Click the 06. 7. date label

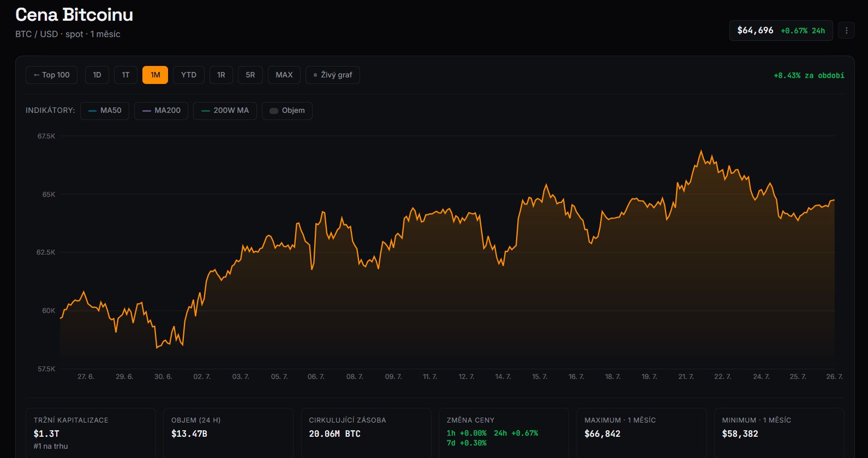click(x=316, y=377)
